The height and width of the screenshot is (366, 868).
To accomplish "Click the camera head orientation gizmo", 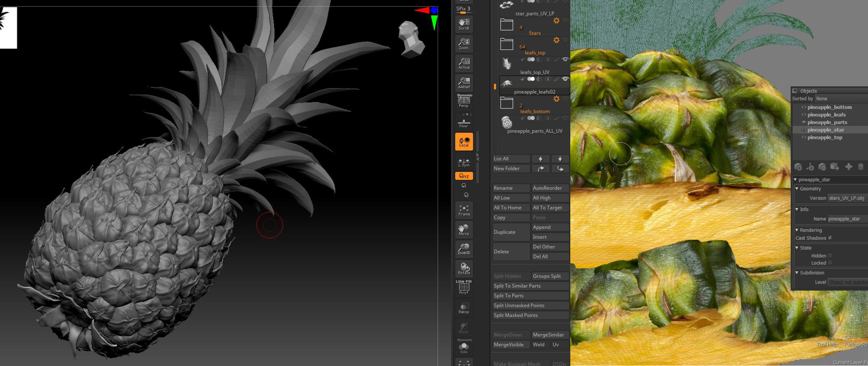I will coord(411,39).
